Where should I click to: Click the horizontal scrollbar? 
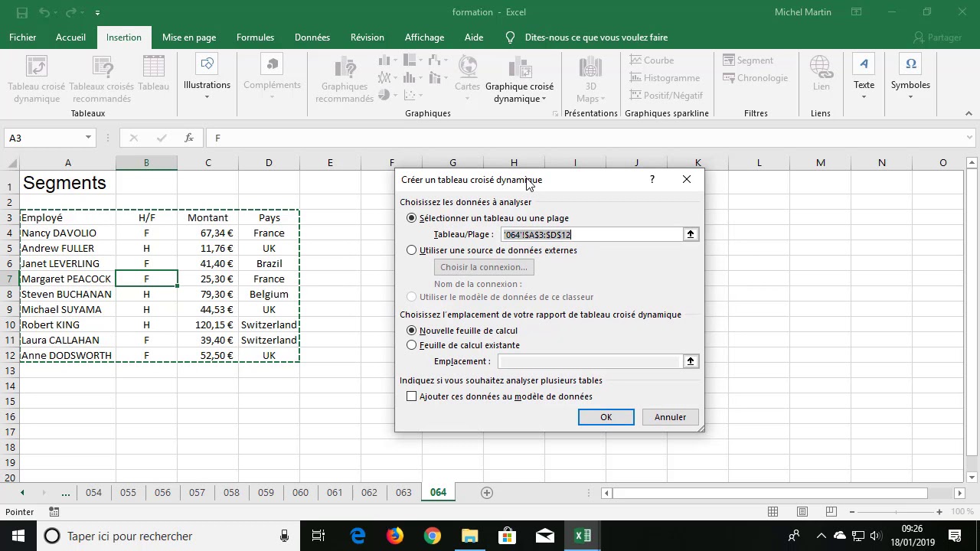click(769, 493)
